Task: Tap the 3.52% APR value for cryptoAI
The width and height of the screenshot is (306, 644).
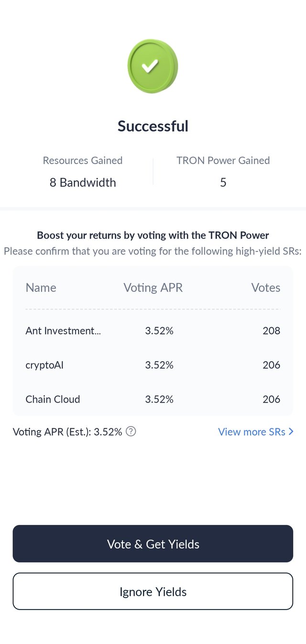Action: 159,365
